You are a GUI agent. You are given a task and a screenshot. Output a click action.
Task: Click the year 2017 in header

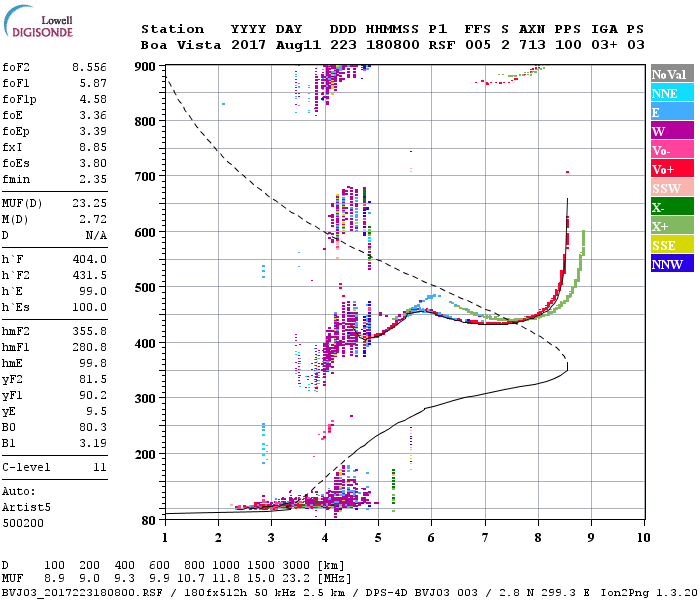(x=248, y=45)
